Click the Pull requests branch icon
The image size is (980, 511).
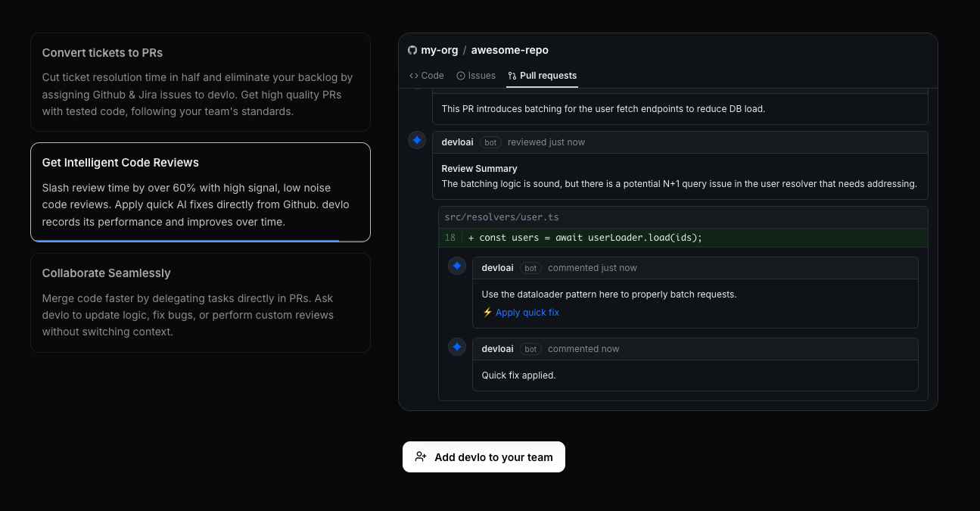pos(512,76)
